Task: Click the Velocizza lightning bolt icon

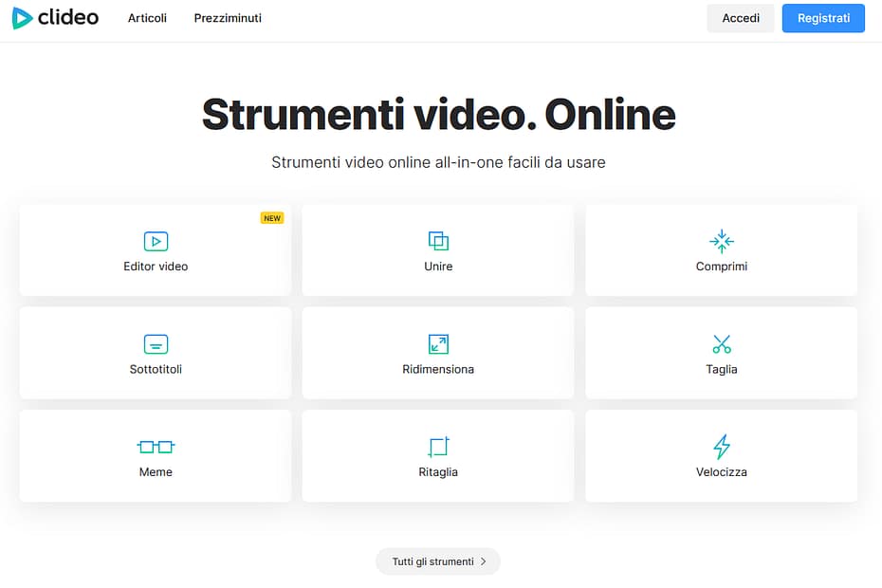Action: tap(722, 446)
